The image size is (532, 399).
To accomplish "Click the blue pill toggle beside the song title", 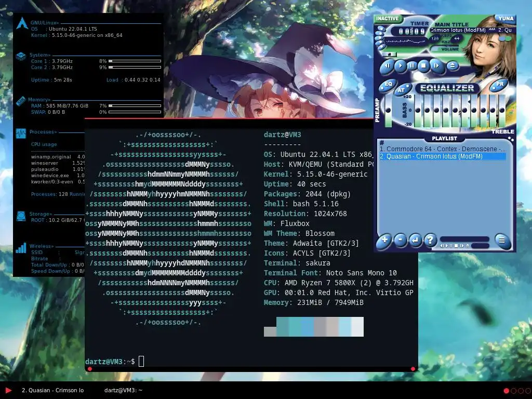I will point(502,38).
